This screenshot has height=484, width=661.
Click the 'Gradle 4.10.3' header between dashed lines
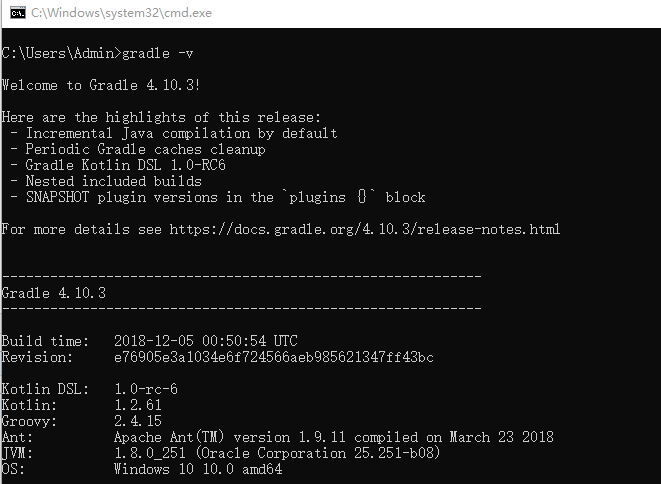pyautogui.click(x=54, y=293)
